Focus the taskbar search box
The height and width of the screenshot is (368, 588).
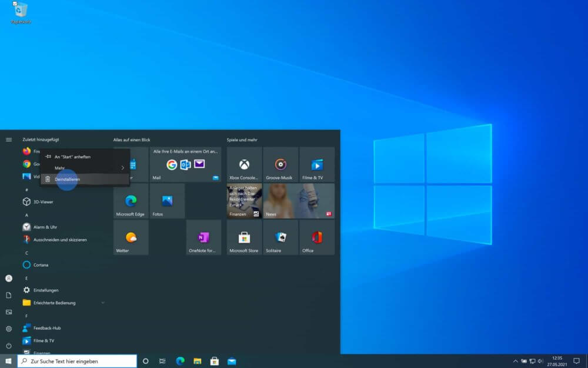(77, 362)
